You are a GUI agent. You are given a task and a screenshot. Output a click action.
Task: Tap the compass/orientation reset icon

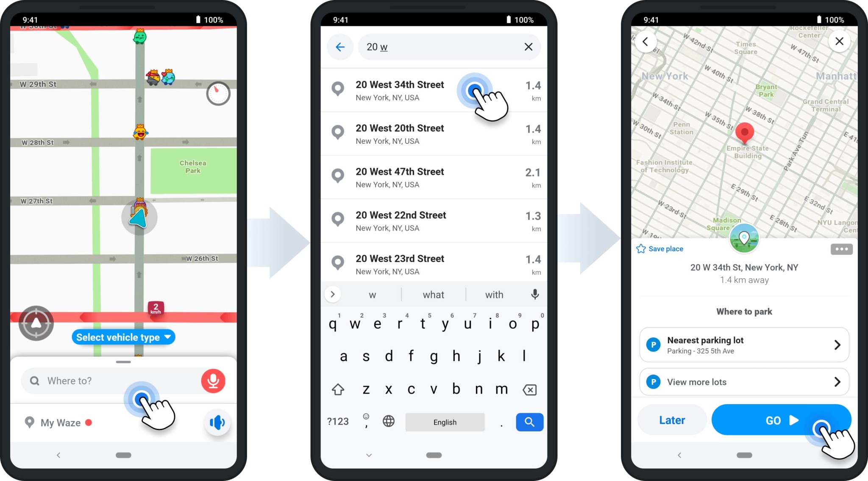(x=36, y=322)
